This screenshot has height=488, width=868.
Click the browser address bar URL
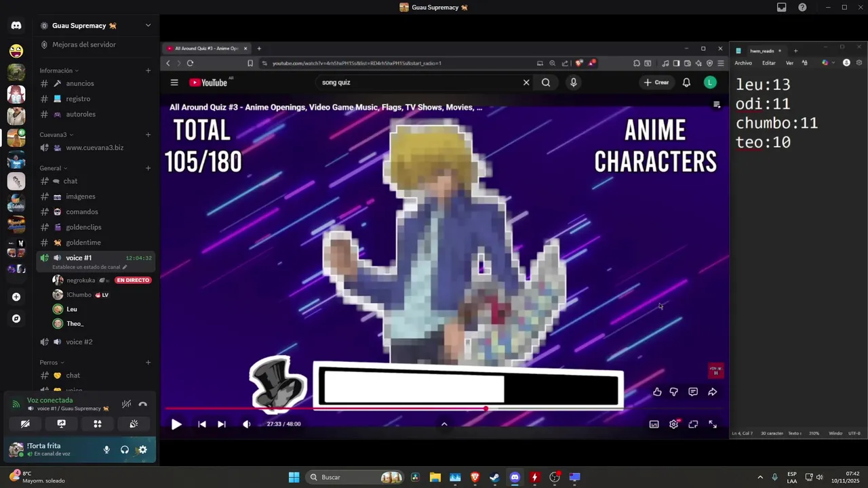(357, 63)
